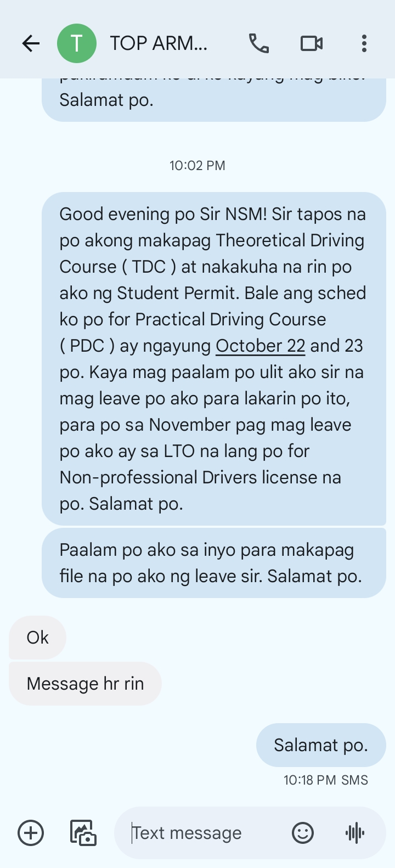Open the emoji picker smiley icon
This screenshot has width=395, height=868.
[x=302, y=833]
